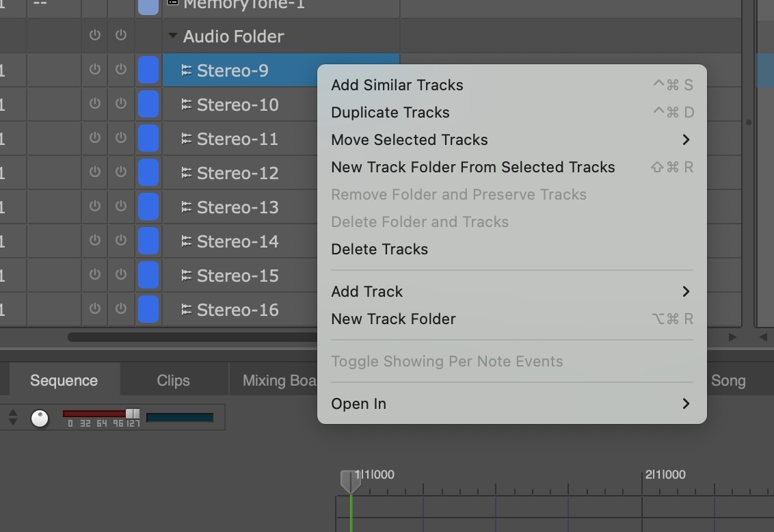Image resolution: width=774 pixels, height=532 pixels.
Task: Click the MemoryTone-1 instrument track icon
Action: pyautogui.click(x=173, y=3)
